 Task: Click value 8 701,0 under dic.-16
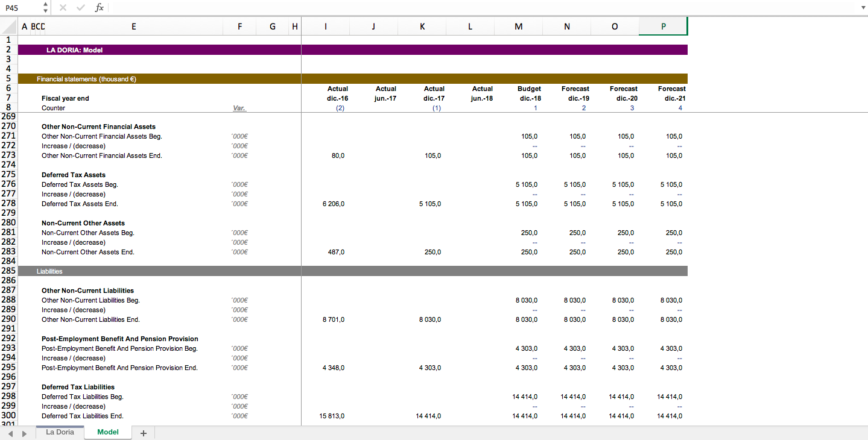coord(334,319)
